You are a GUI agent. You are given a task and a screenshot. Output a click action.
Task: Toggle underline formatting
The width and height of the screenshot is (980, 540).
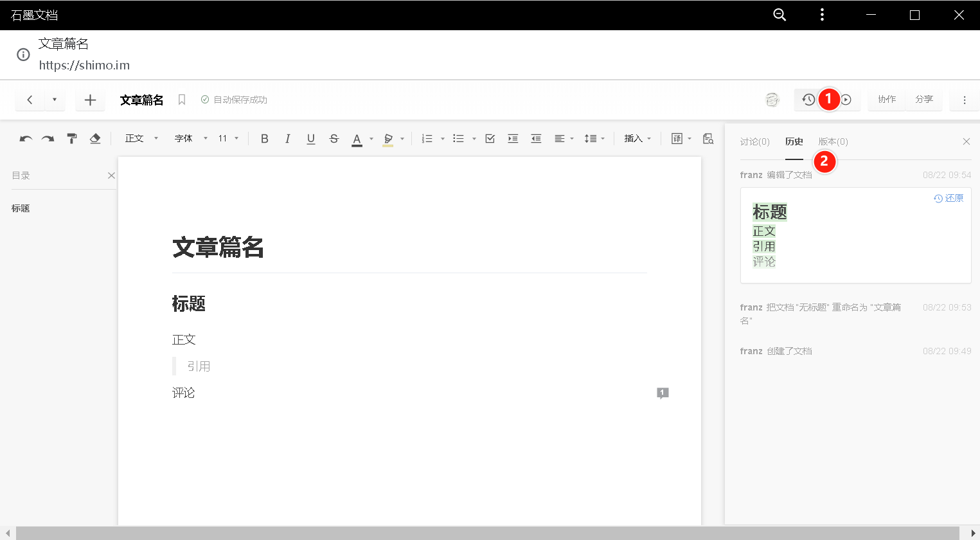(311, 138)
